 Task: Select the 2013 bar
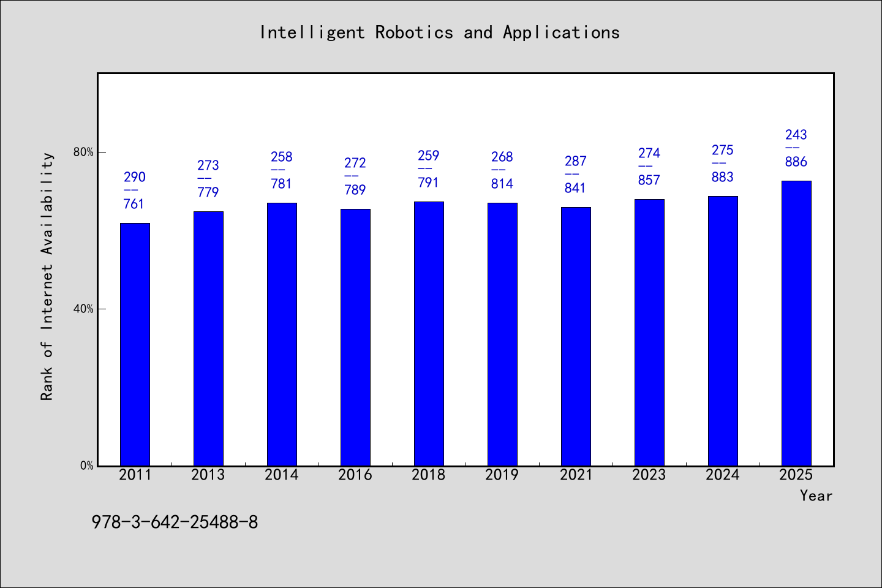[x=208, y=339]
